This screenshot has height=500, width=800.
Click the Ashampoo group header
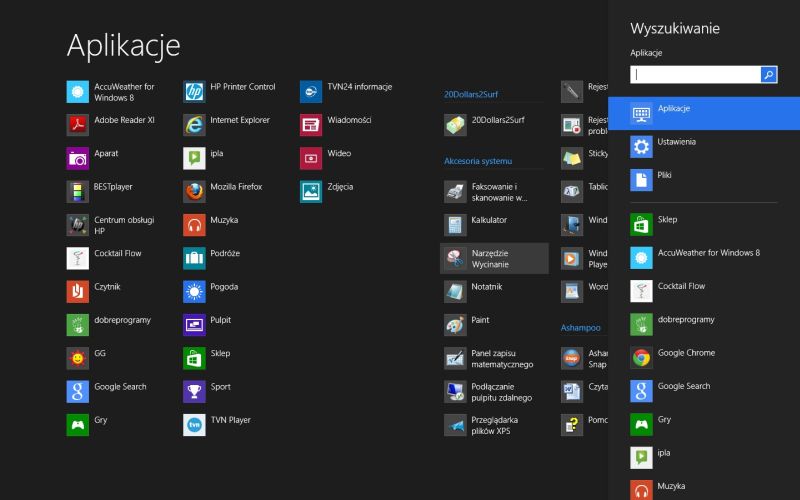[x=581, y=328]
